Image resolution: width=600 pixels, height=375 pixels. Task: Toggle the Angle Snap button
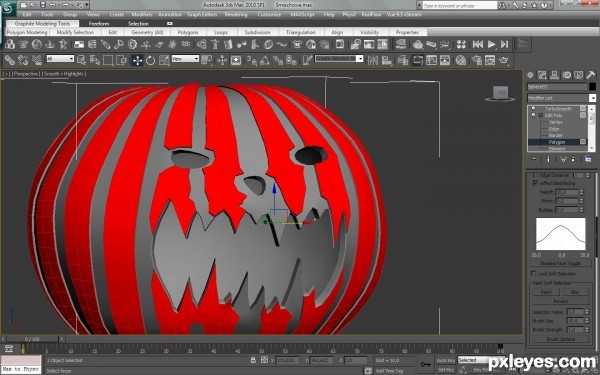tap(265, 60)
